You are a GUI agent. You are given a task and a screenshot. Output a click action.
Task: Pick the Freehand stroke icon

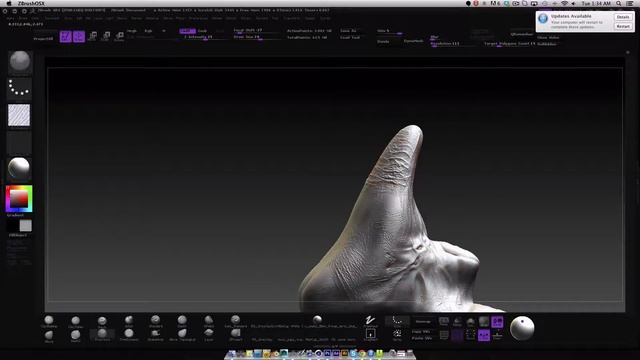pyautogui.click(x=370, y=321)
